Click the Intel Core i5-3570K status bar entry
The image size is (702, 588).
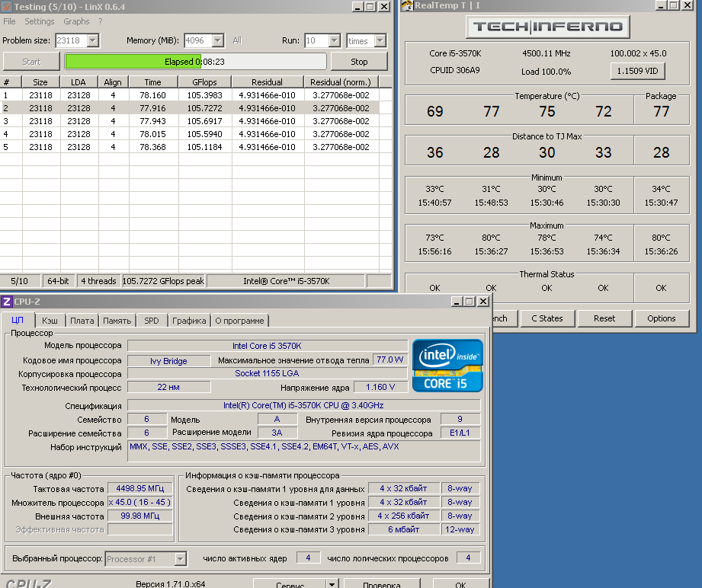click(x=287, y=281)
